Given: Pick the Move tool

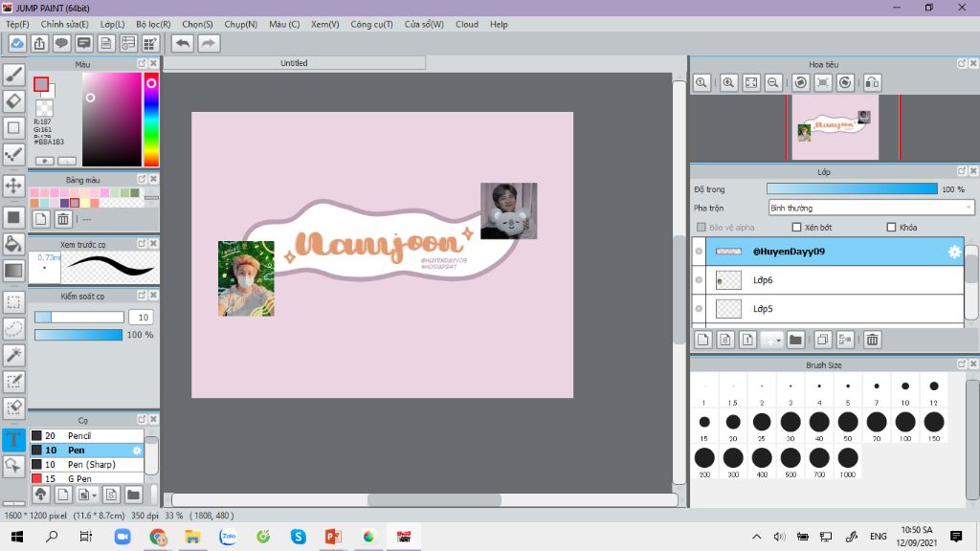Looking at the screenshot, I should (x=13, y=186).
